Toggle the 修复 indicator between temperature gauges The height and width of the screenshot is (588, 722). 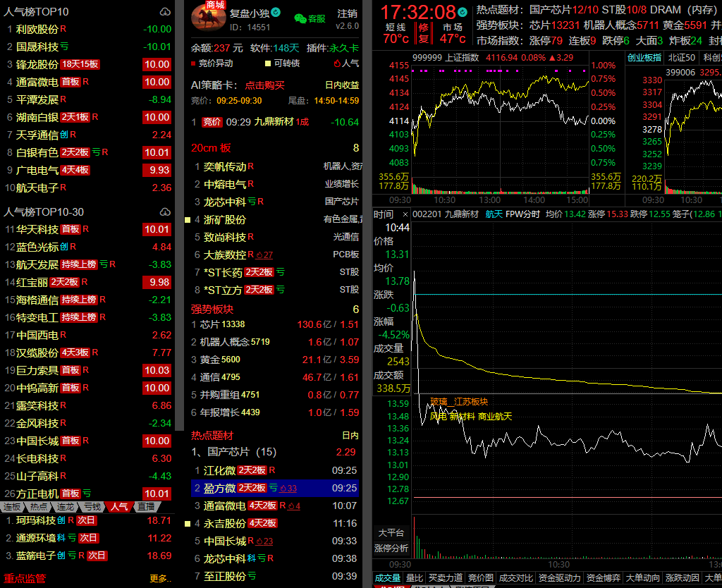(x=423, y=32)
